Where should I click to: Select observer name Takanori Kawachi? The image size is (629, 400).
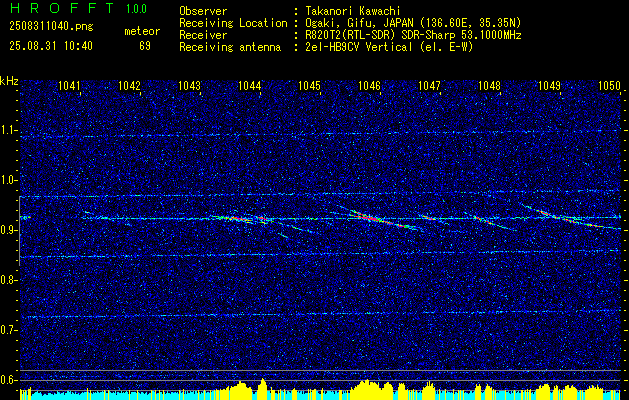coord(351,11)
